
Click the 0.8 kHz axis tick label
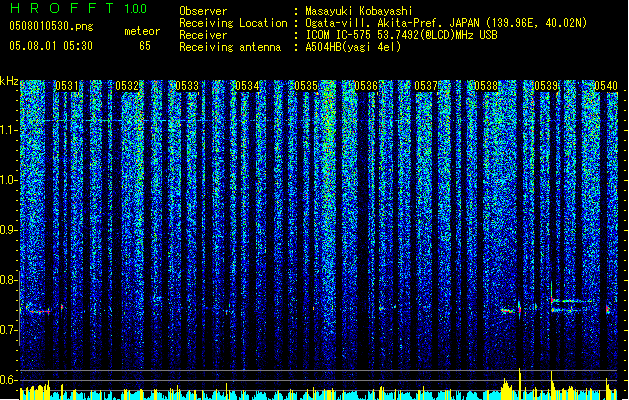click(x=9, y=280)
